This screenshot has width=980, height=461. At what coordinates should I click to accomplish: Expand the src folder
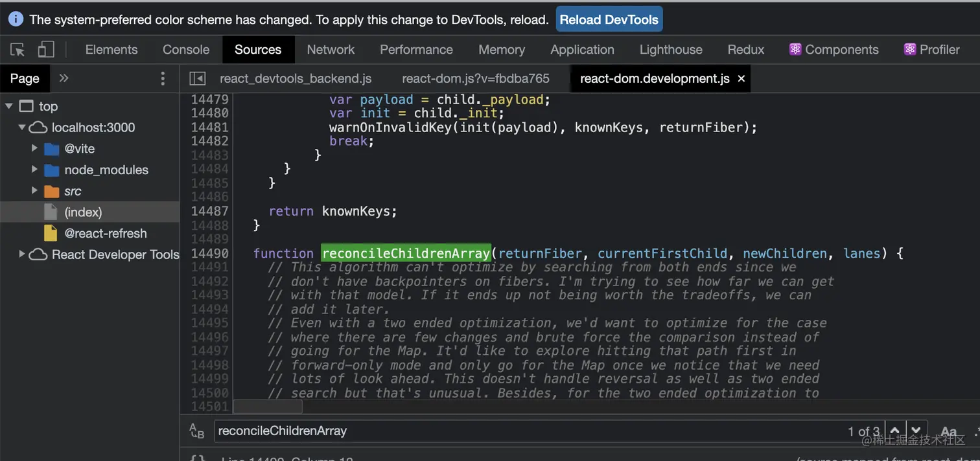(x=35, y=191)
